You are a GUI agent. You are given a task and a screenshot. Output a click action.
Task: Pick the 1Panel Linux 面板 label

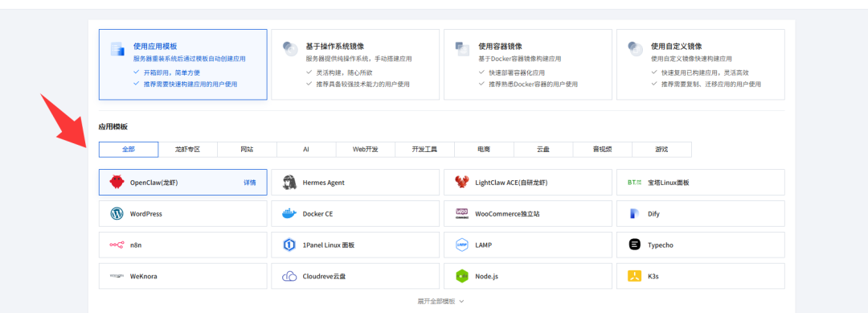point(328,245)
